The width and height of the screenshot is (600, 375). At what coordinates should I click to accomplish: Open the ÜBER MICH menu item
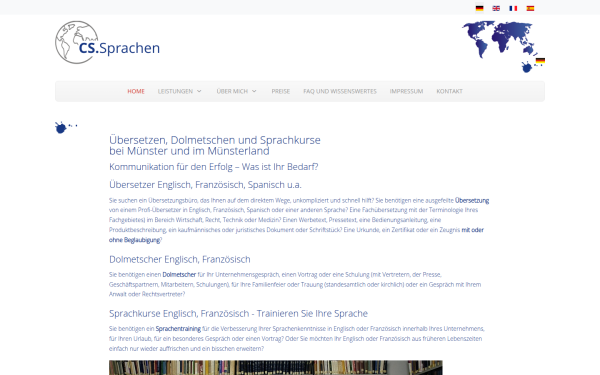pos(232,91)
